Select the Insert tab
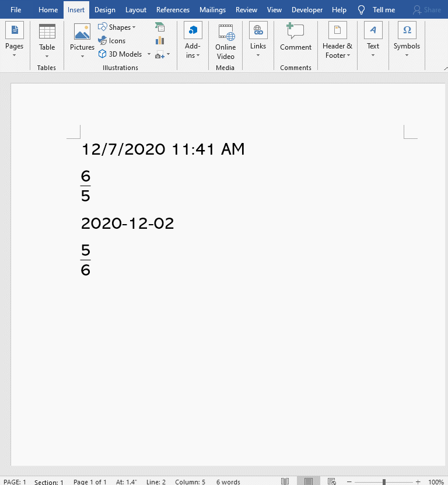This screenshot has width=448, height=485. 76,10
